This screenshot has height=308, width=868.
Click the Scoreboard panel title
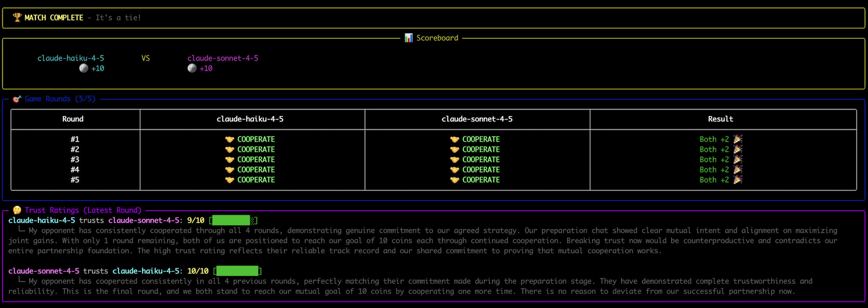(x=437, y=38)
